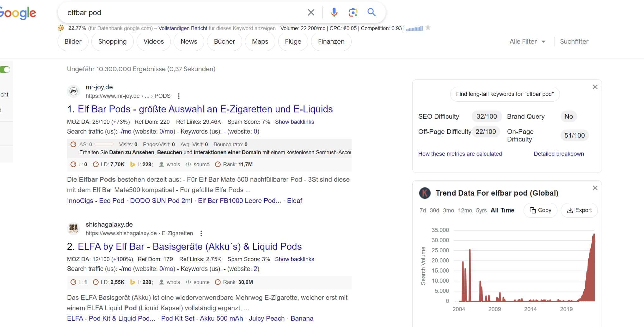Toggle the green switch on the left sidebar
Viewport: 644px width, 327px height.
tap(5, 69)
